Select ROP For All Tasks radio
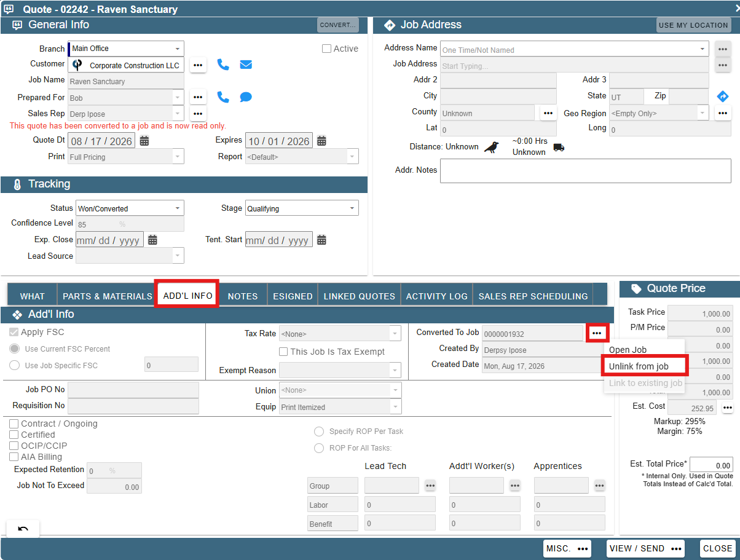 click(x=319, y=448)
